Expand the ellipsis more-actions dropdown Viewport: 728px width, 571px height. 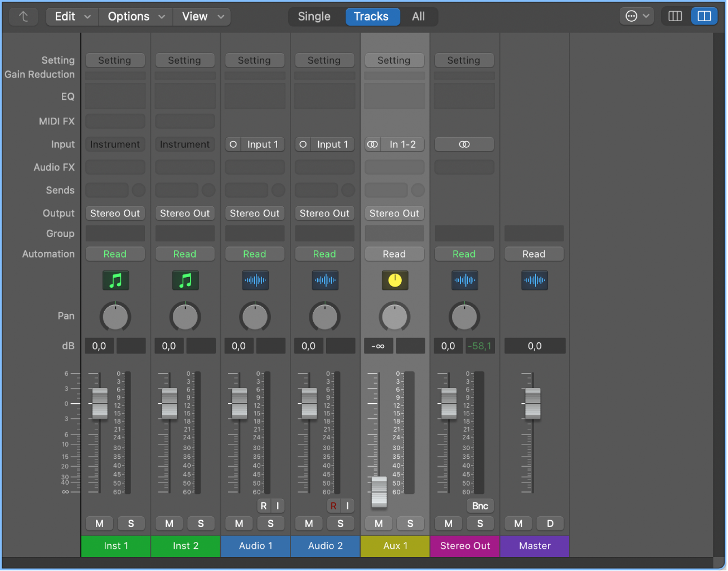point(637,16)
